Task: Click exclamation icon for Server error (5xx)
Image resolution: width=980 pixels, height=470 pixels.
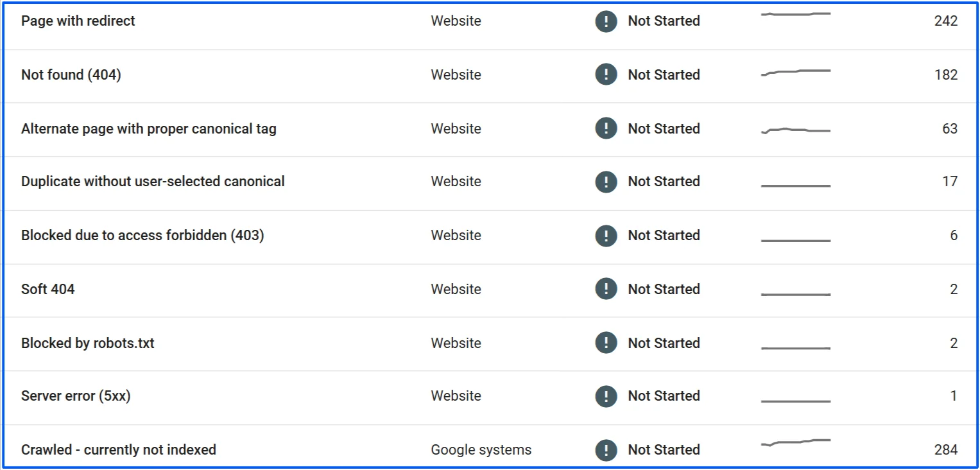Action: coord(606,396)
